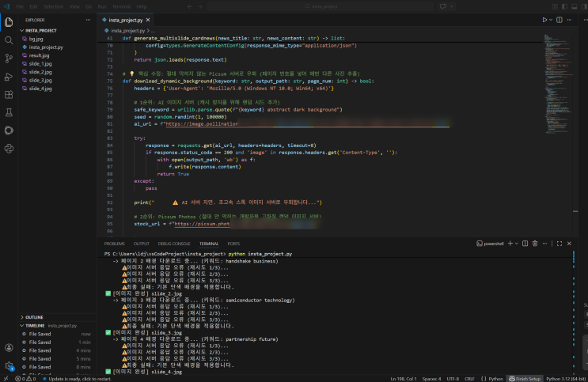This screenshot has height=382, width=588.
Task: Go back using navigation arrow
Action: tap(190, 6)
